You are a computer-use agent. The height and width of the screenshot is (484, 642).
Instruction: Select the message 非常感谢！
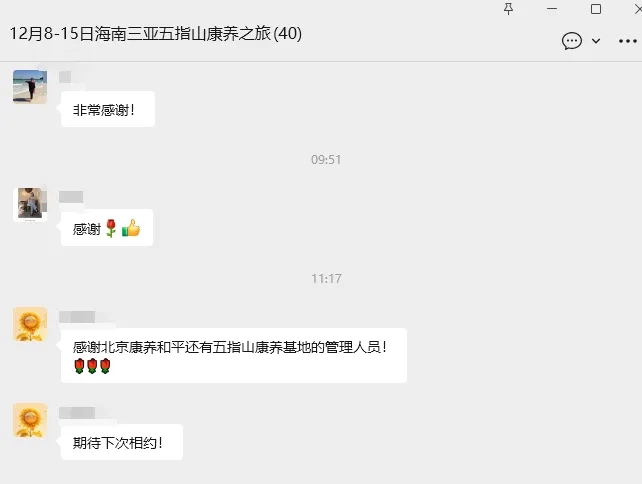point(108,109)
